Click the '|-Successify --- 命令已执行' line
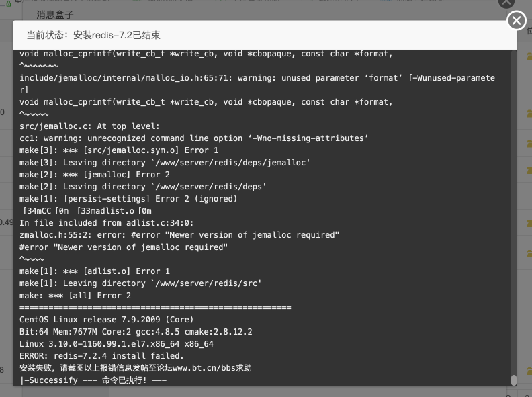The width and height of the screenshot is (532, 397). (93, 380)
